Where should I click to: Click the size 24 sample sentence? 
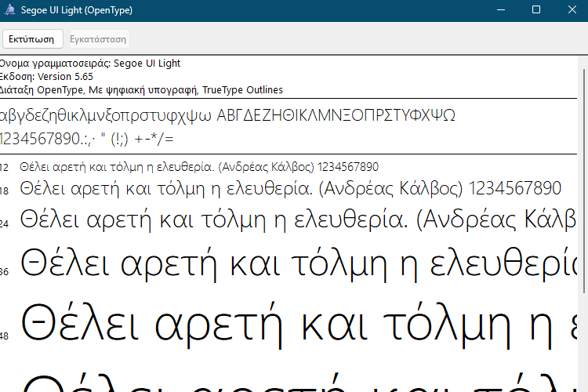point(298,220)
